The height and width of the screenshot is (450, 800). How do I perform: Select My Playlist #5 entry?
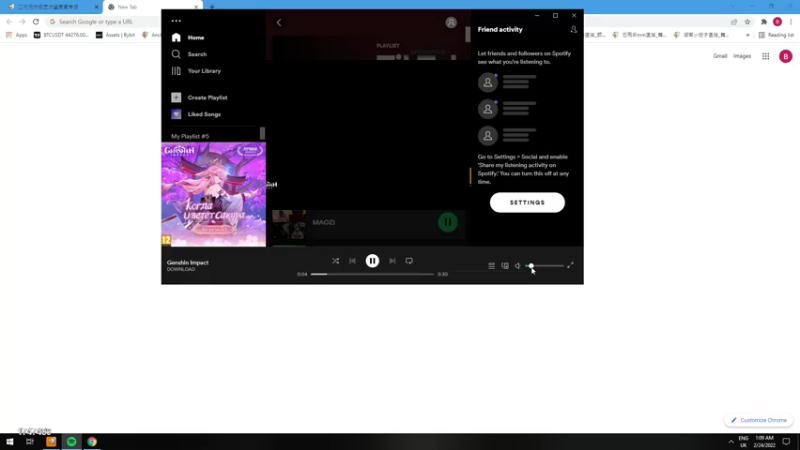pyautogui.click(x=190, y=136)
